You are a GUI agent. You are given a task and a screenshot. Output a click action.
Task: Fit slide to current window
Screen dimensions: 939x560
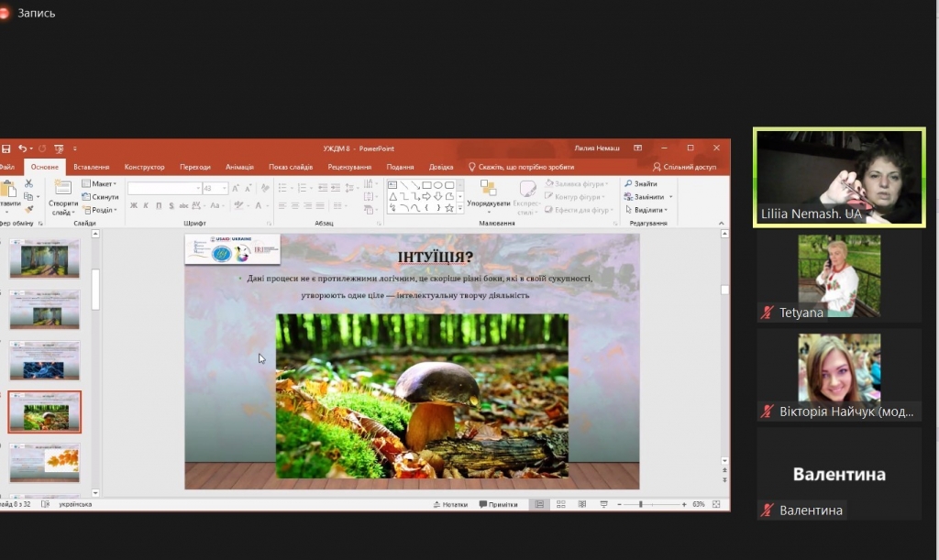point(716,504)
